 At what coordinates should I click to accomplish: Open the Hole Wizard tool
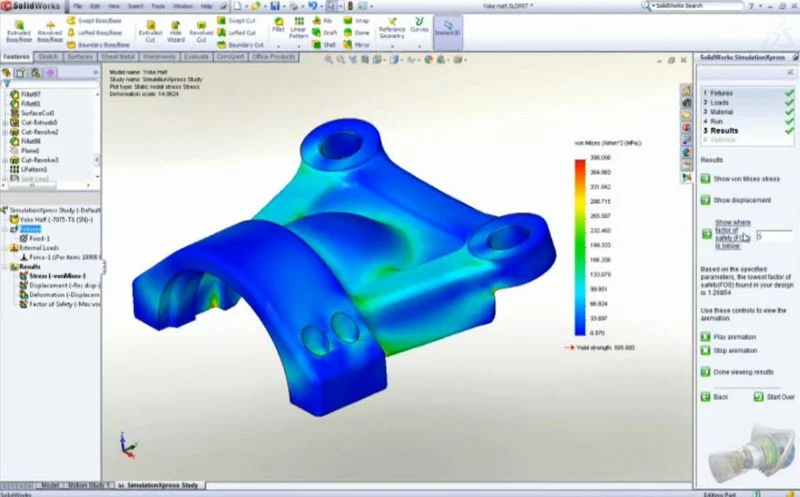[177, 30]
